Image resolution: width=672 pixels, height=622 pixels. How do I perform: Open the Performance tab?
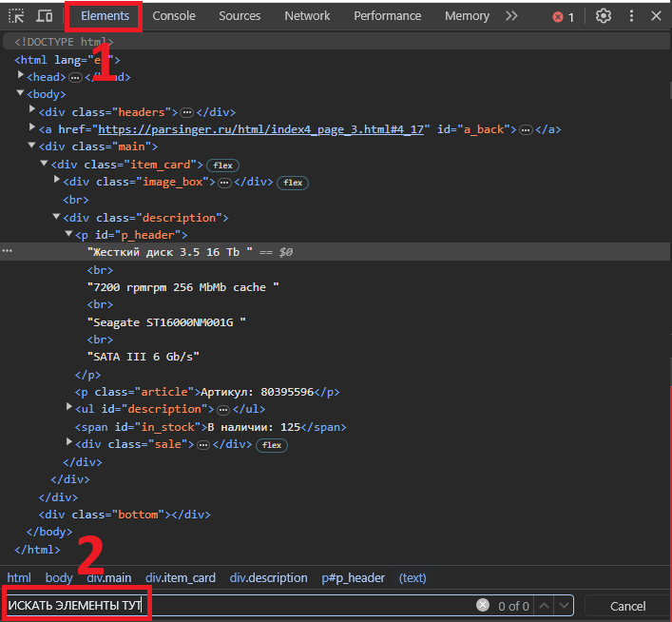coord(387,16)
